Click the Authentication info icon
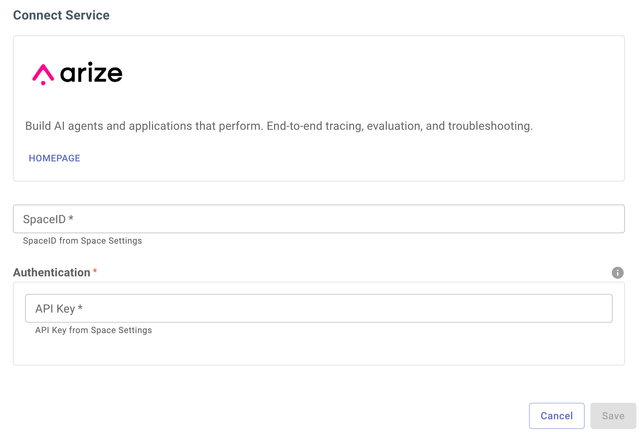Screen dimensions: 640x432 point(617,273)
